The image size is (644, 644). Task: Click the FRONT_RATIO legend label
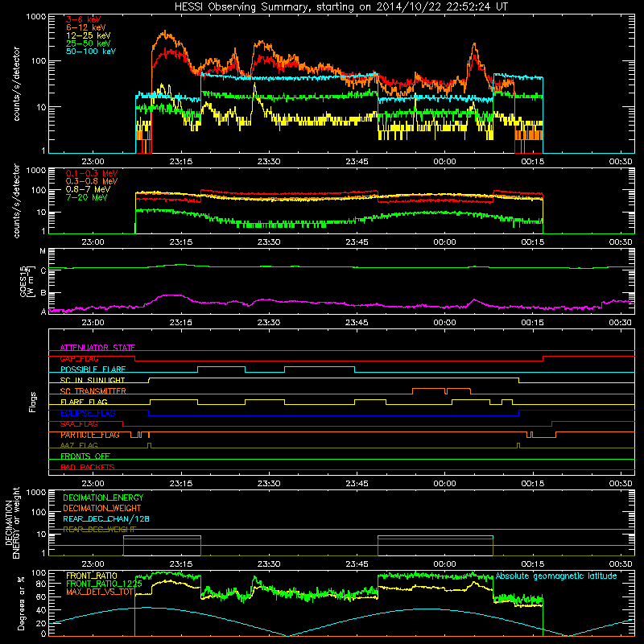[92, 576]
